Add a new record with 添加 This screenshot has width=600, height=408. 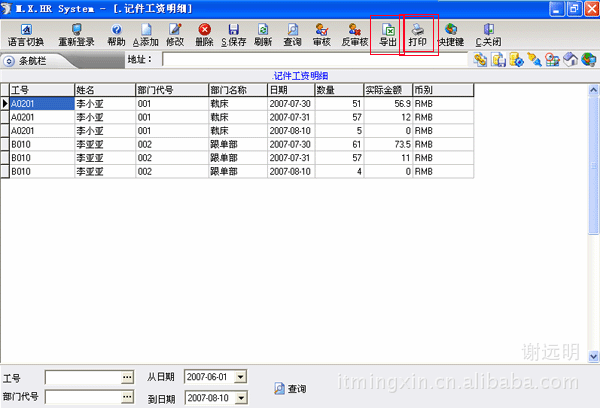pyautogui.click(x=145, y=35)
